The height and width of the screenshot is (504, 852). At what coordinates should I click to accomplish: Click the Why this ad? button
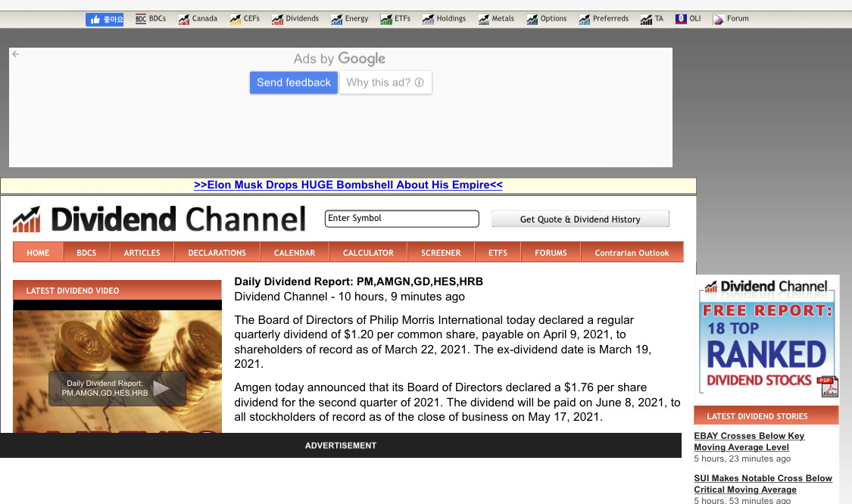[x=385, y=82]
